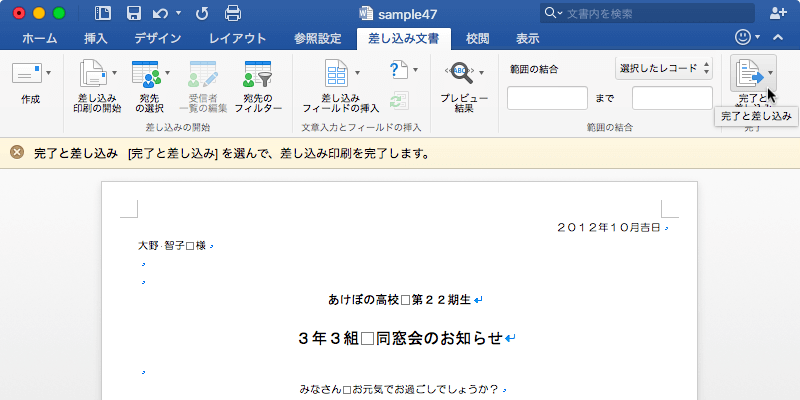Switch to the 表示 tab
The image size is (800, 400).
click(x=528, y=39)
